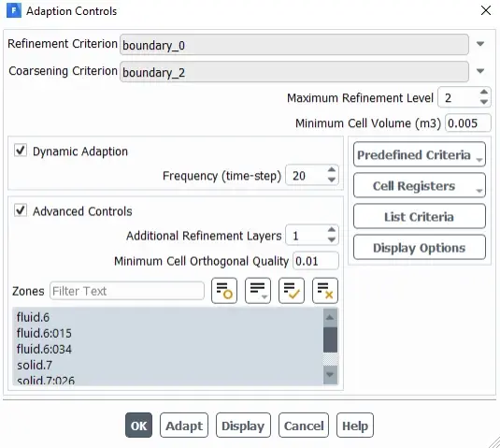Increase Maximum Refinement Level with up arrow
Image resolution: width=500 pixels, height=448 pixels.
coord(484,93)
